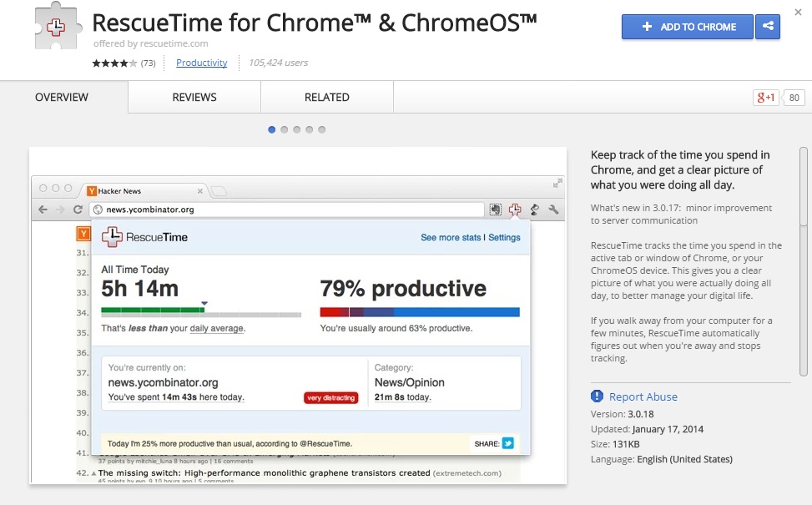Switch to the RELATED tab

pos(327,97)
